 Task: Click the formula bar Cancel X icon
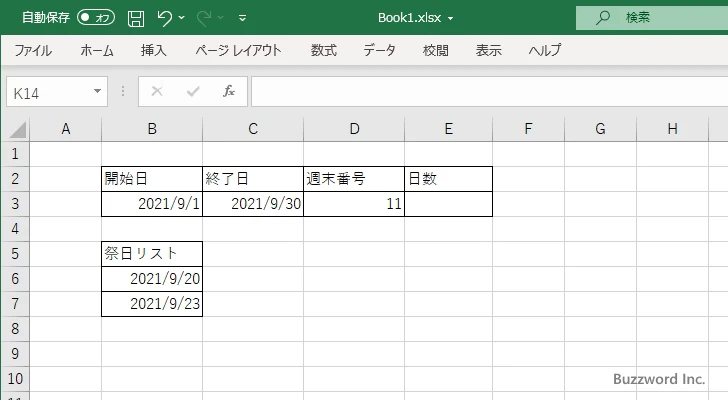pyautogui.click(x=157, y=91)
